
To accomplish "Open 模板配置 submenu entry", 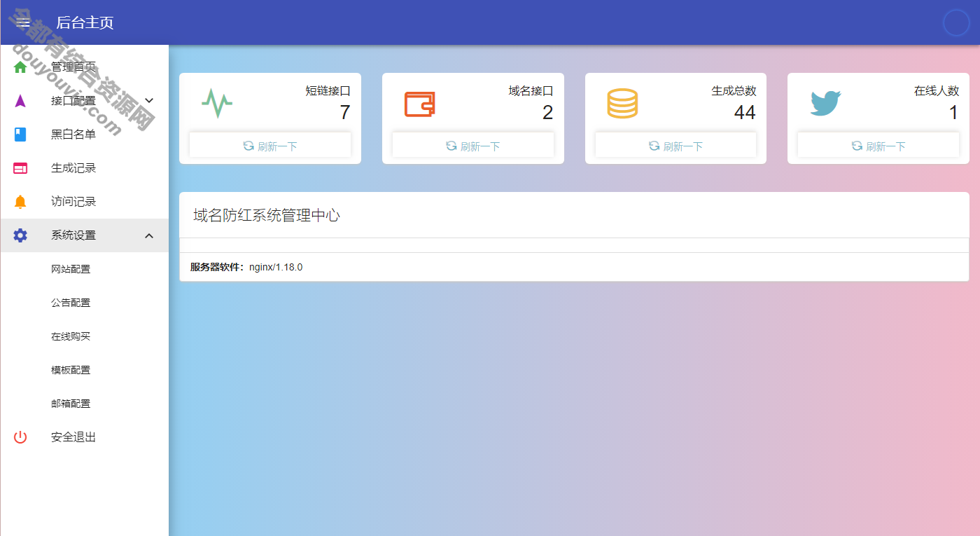I will [84, 370].
